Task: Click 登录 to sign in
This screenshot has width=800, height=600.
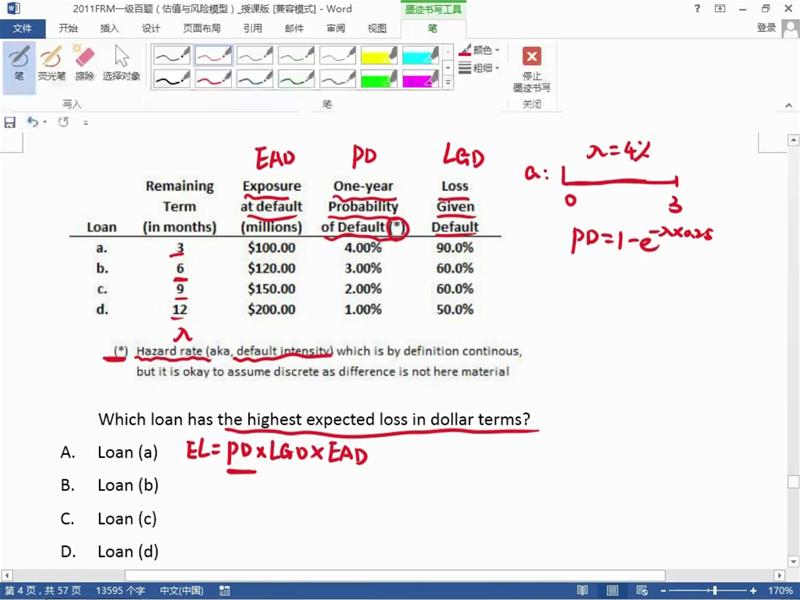Action: click(766, 28)
